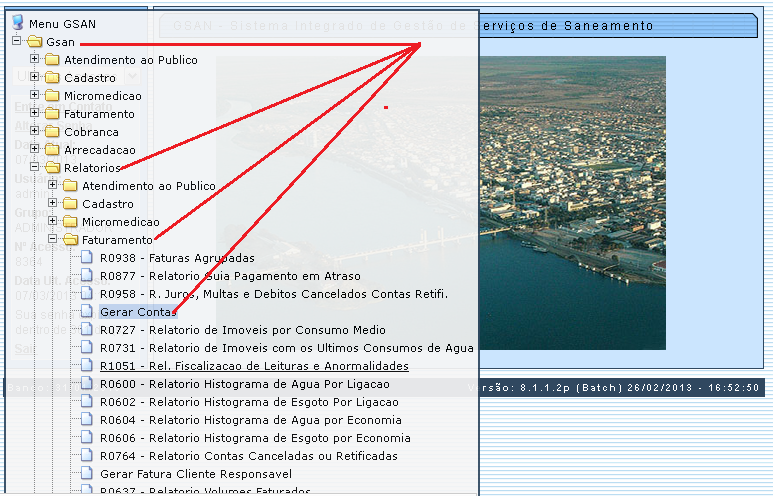Click document icon next to Gerar Contas
The height and width of the screenshot is (496, 773).
(87, 312)
